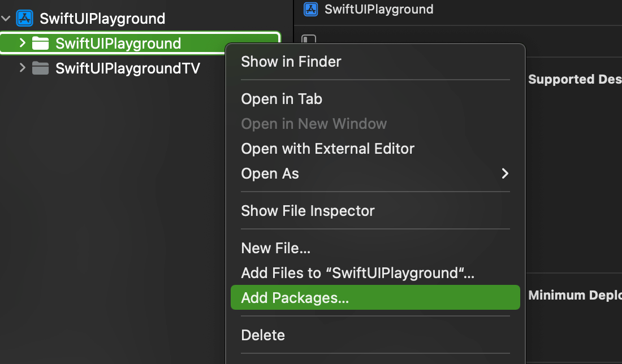This screenshot has width=622, height=364.
Task: Choose "Open with External Editor"
Action: click(x=327, y=148)
